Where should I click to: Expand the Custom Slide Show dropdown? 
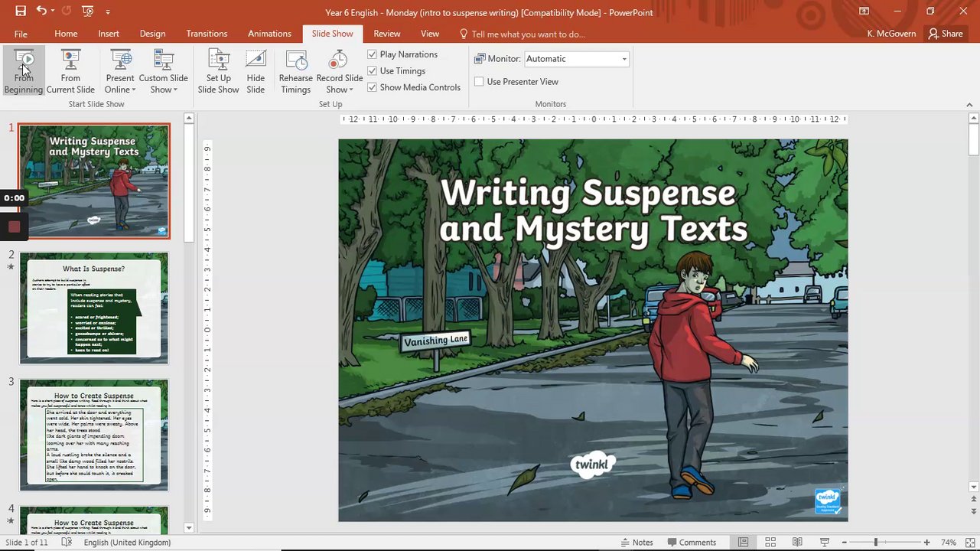[163, 84]
